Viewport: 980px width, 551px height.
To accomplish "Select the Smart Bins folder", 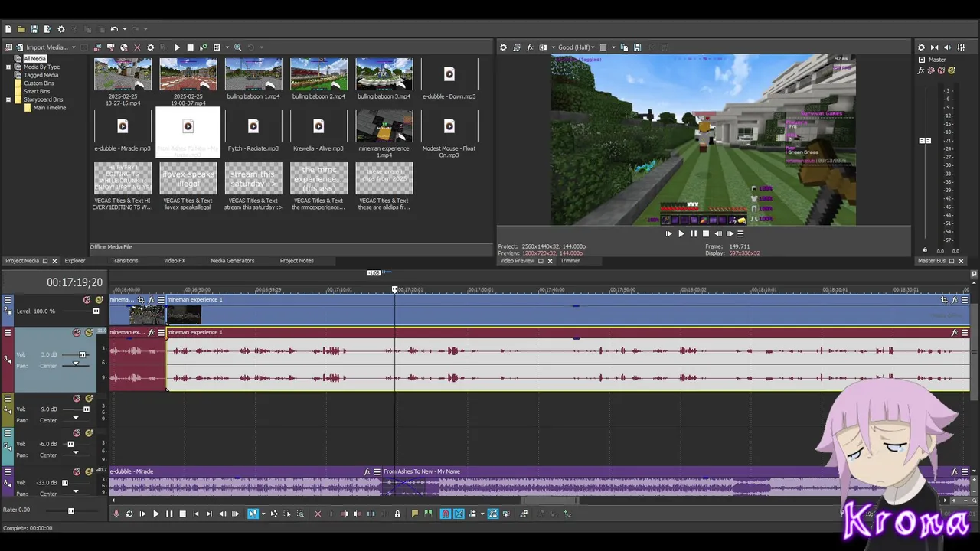I will tap(36, 91).
